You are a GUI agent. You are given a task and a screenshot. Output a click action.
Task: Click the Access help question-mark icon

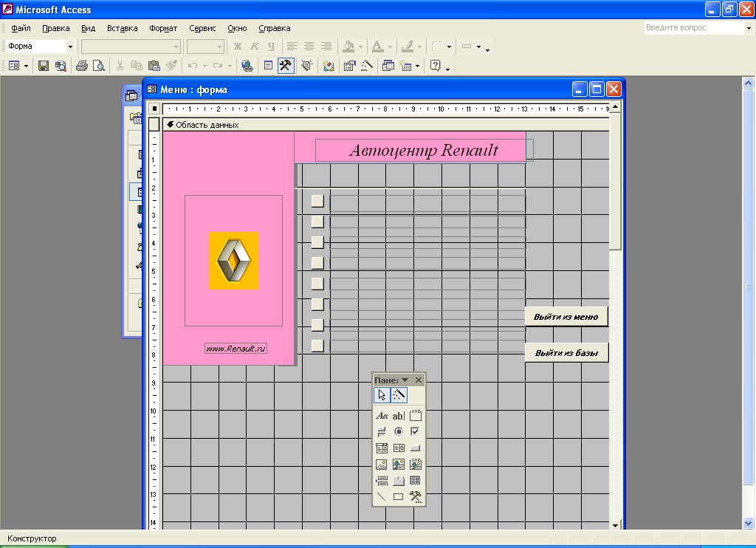(436, 66)
